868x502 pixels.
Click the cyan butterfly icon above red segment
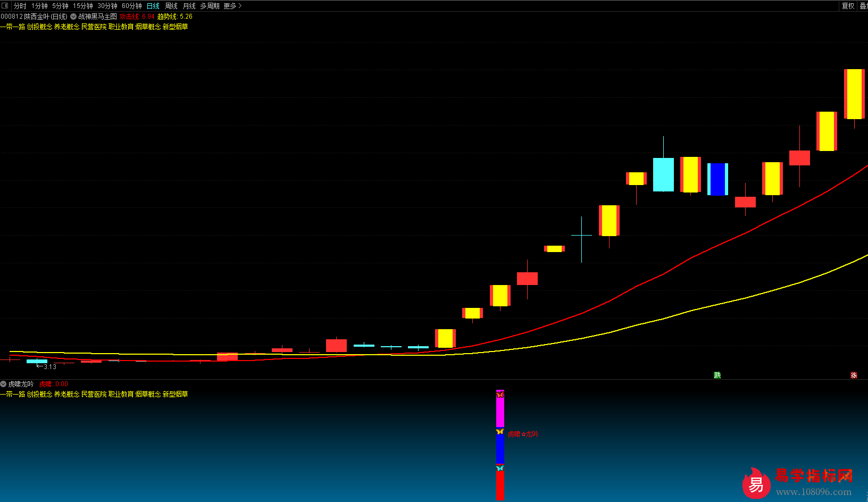coord(500,467)
